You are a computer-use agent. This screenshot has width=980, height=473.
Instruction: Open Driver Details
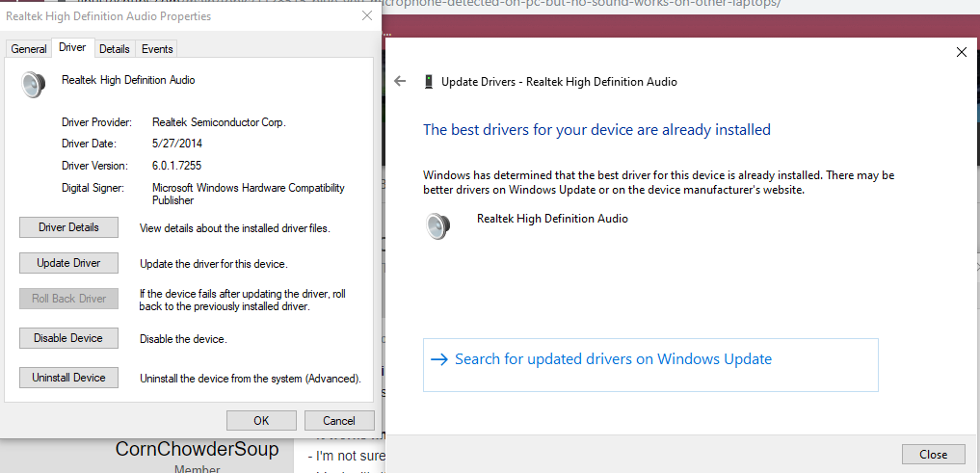(x=68, y=227)
